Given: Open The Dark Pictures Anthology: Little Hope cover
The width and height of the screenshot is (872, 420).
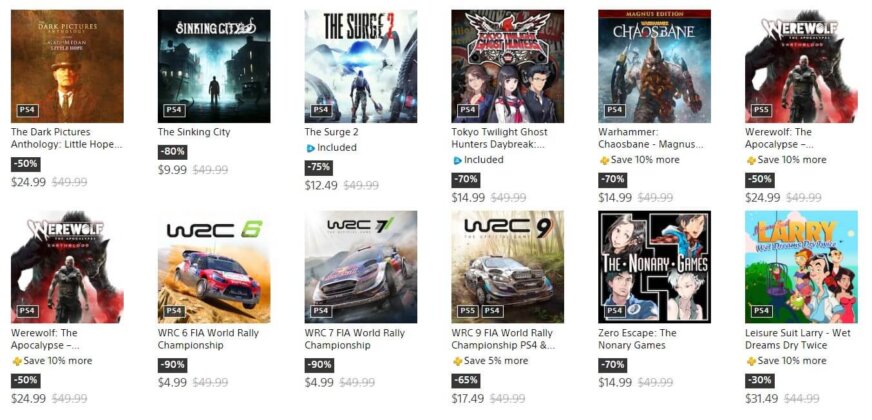Looking at the screenshot, I should 67,66.
